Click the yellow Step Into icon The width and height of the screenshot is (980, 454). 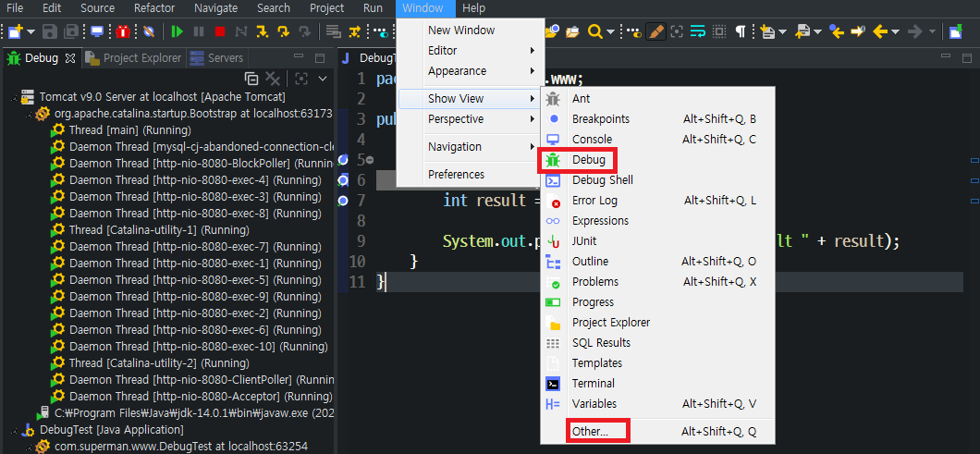click(x=263, y=31)
